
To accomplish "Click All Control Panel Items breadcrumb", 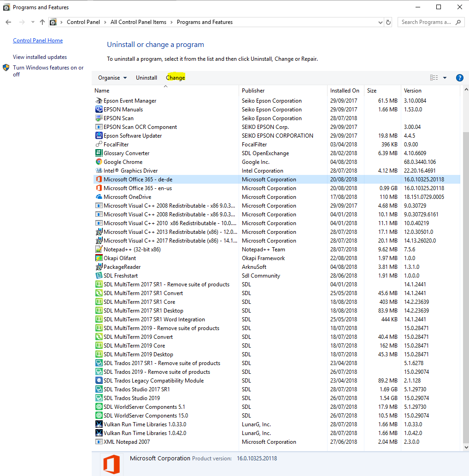I will click(138, 22).
